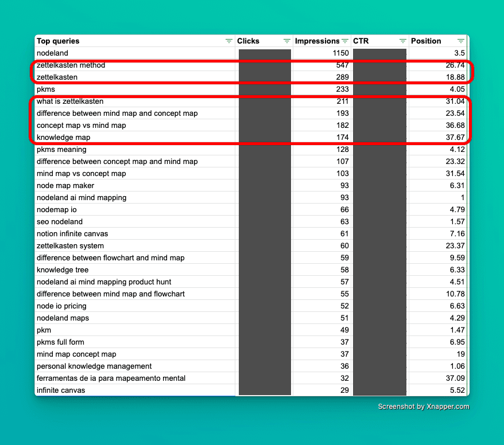Select the Impressions header cell
Viewport: 504px width, 445px height.
point(322,41)
